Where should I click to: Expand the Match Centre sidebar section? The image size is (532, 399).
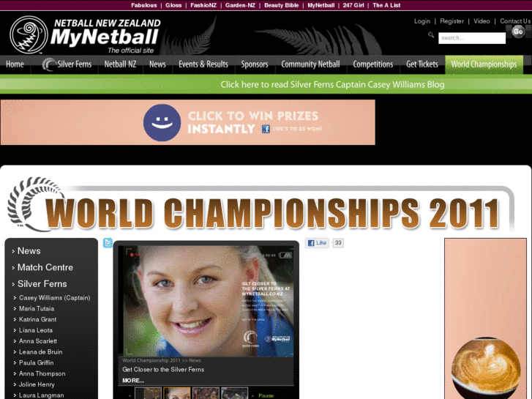point(45,267)
